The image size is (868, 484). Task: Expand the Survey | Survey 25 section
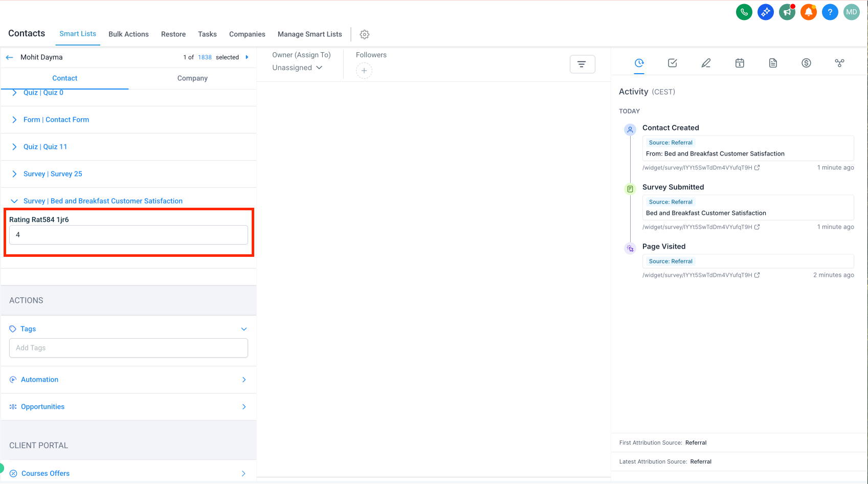tap(128, 174)
